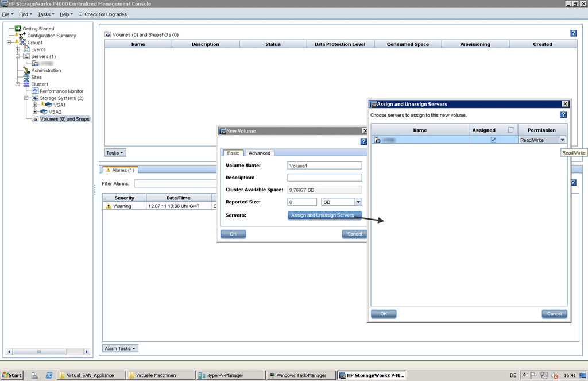Open Windows Task-Manager from the taskbar

pyautogui.click(x=301, y=375)
